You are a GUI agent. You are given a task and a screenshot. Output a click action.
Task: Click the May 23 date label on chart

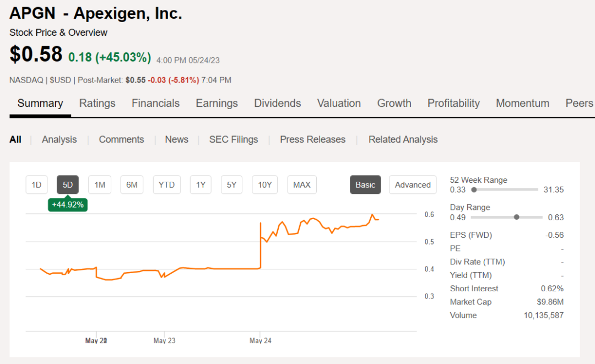click(x=164, y=340)
